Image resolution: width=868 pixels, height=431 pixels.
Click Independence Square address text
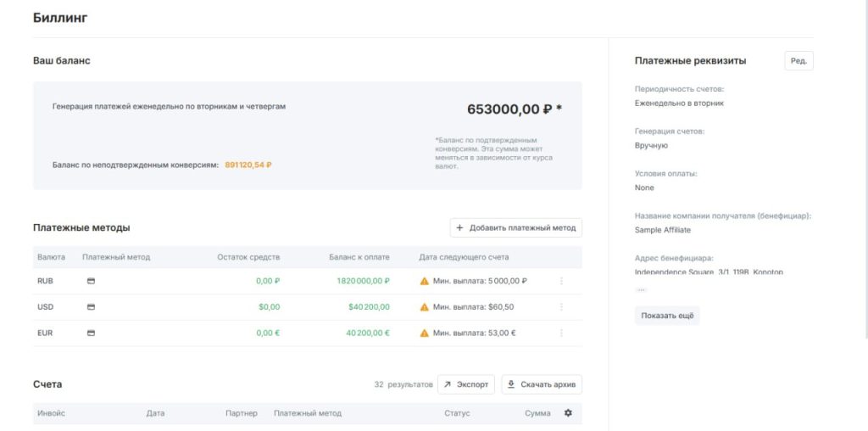(709, 271)
